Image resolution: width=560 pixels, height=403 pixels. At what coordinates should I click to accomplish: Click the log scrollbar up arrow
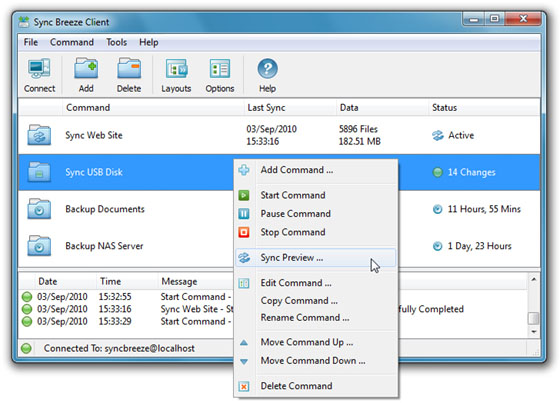534,279
